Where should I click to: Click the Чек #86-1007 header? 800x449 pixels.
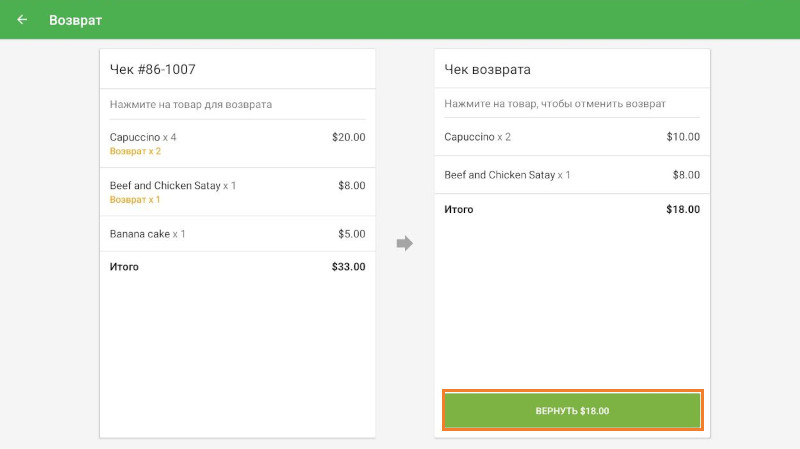coord(152,70)
